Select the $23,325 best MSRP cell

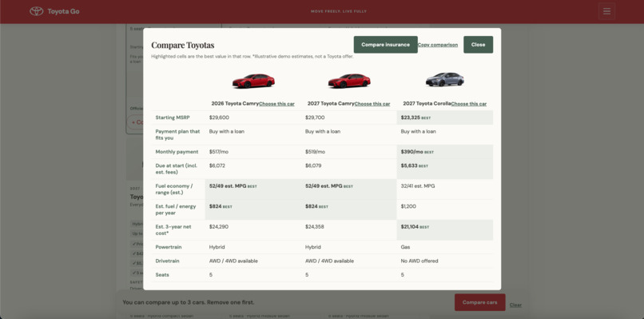[445, 118]
